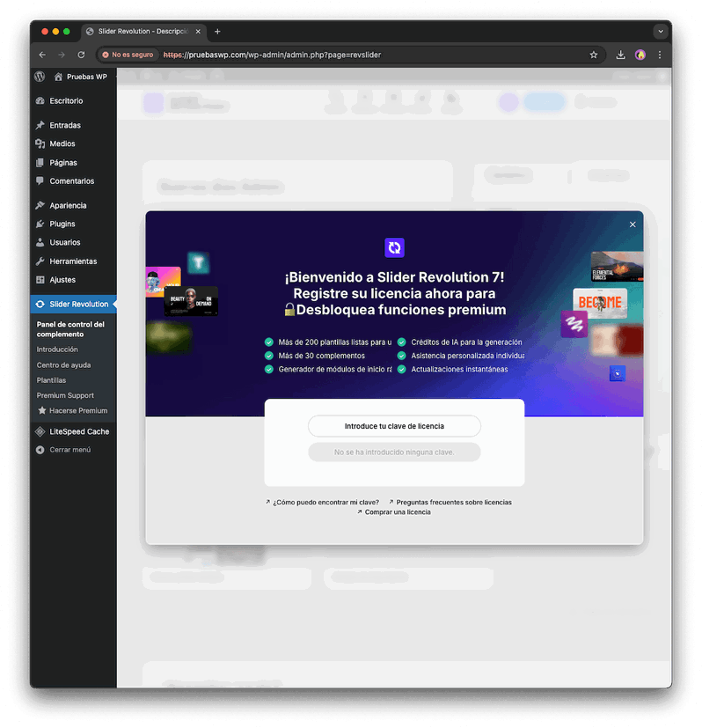Click the Slider Revolution logo in dialog
The width and height of the screenshot is (702, 728).
(394, 247)
